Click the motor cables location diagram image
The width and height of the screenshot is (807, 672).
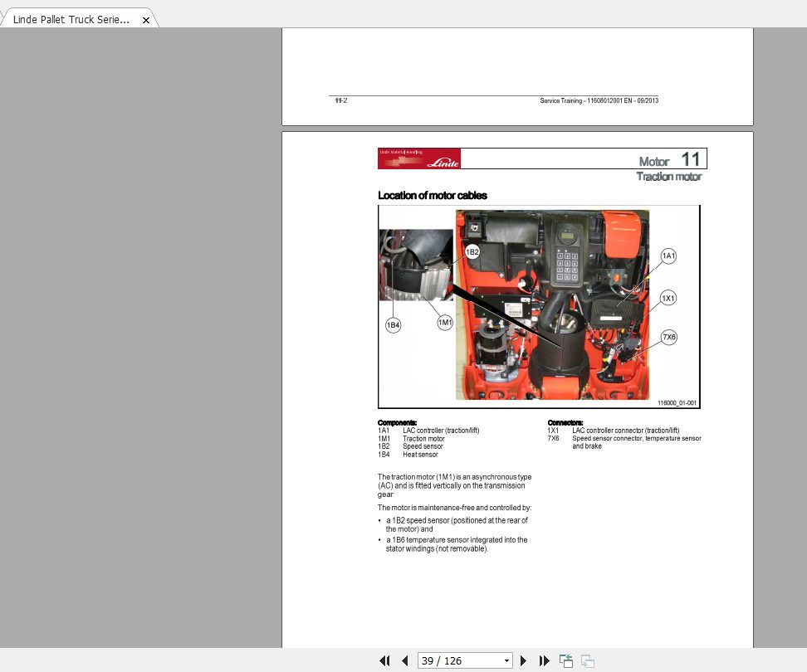[x=539, y=306]
